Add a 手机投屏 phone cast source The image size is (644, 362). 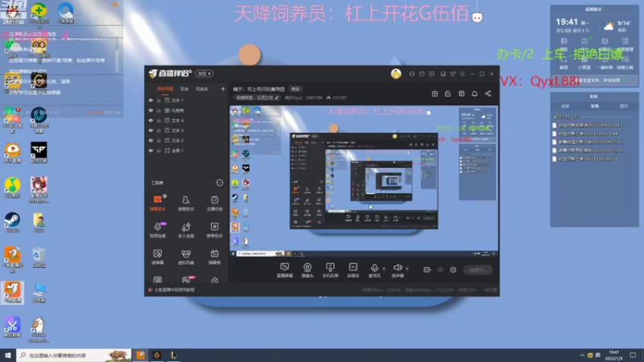click(x=330, y=270)
